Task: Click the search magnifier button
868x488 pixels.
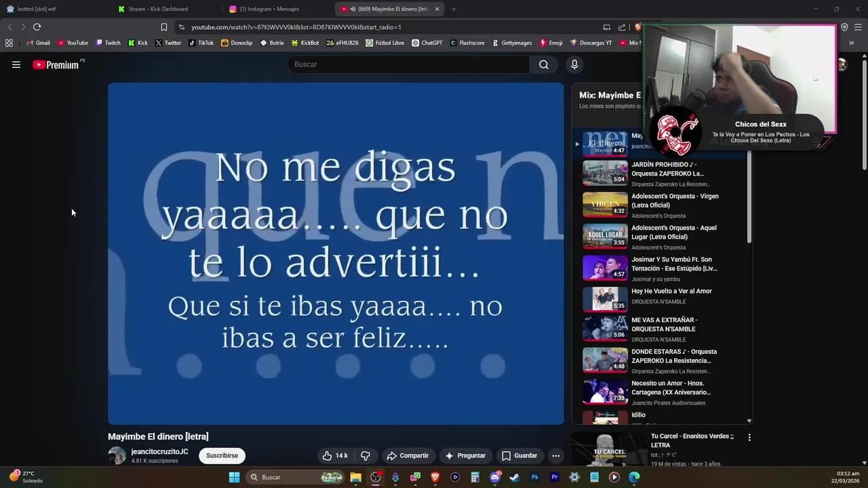Action: (x=544, y=64)
